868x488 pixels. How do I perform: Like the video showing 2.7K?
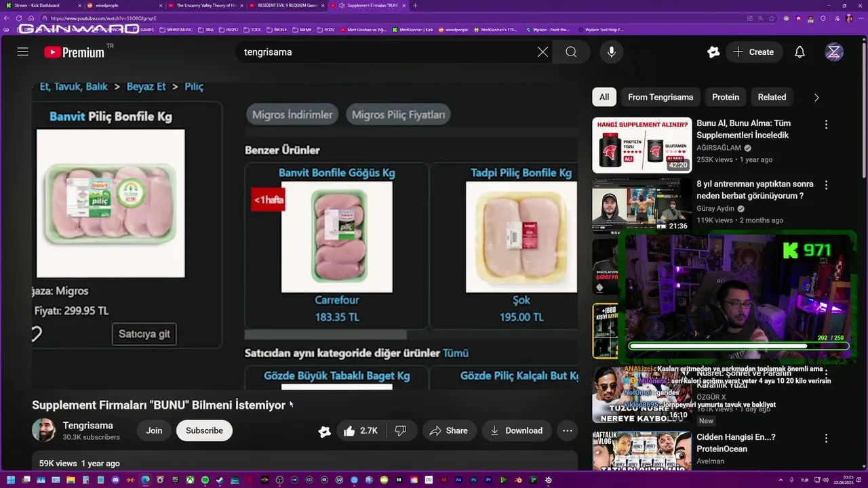(361, 430)
